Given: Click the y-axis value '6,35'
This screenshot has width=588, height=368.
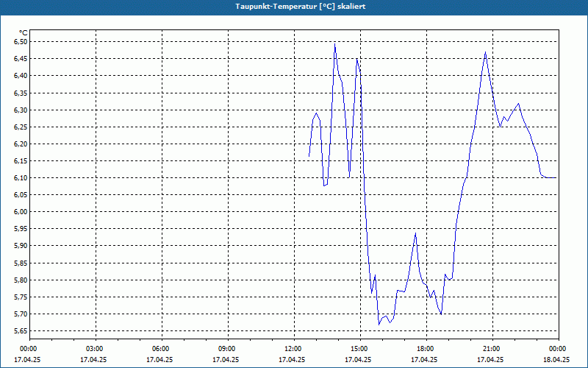Looking at the screenshot, I should click(x=21, y=93).
